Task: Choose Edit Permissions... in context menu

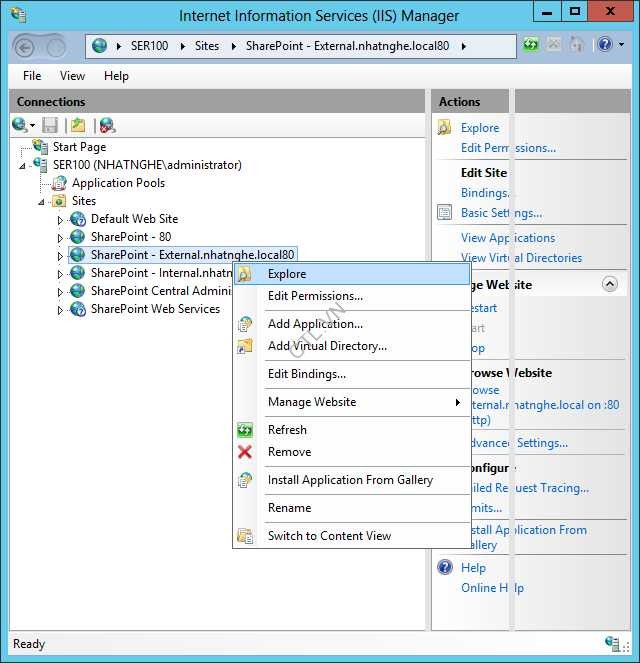Action: click(352, 296)
